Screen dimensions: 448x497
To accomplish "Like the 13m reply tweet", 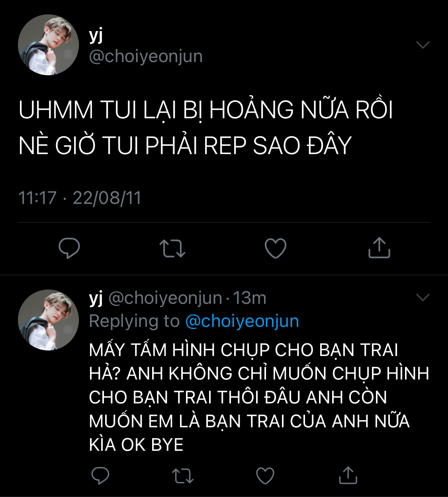I will pyautogui.click(x=265, y=476).
